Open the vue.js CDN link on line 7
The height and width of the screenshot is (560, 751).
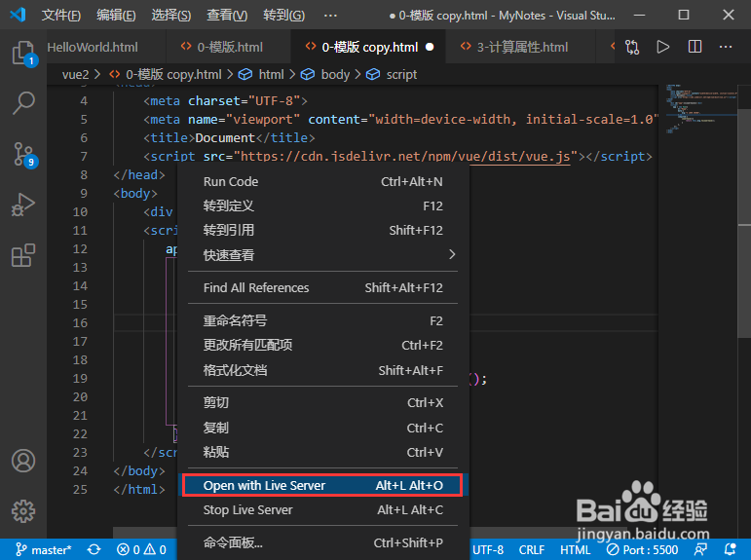pos(404,157)
